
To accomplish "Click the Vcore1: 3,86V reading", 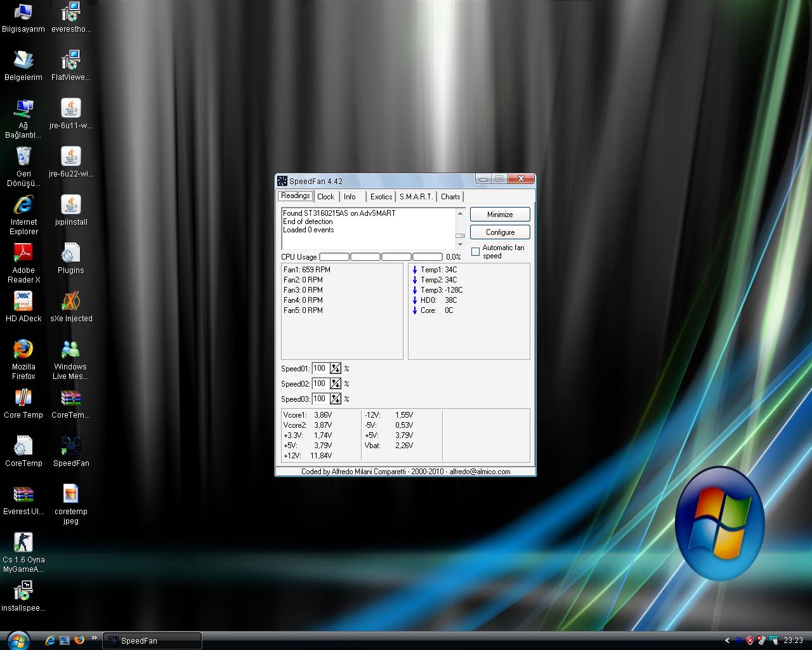I will [308, 415].
